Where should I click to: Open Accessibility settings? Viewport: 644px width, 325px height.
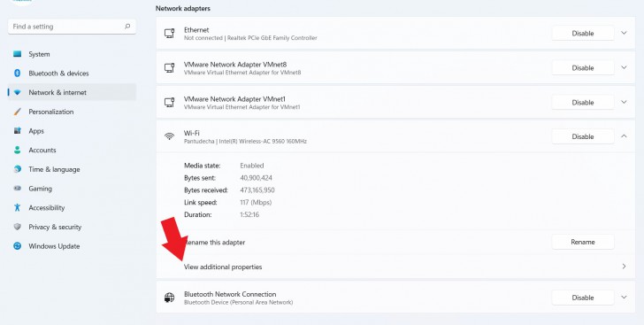[x=72, y=208]
